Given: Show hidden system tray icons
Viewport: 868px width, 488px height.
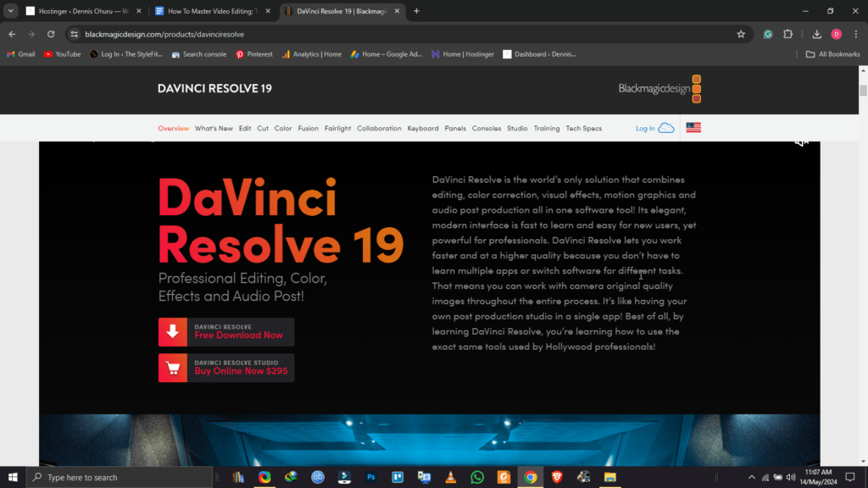Looking at the screenshot, I should point(751,477).
